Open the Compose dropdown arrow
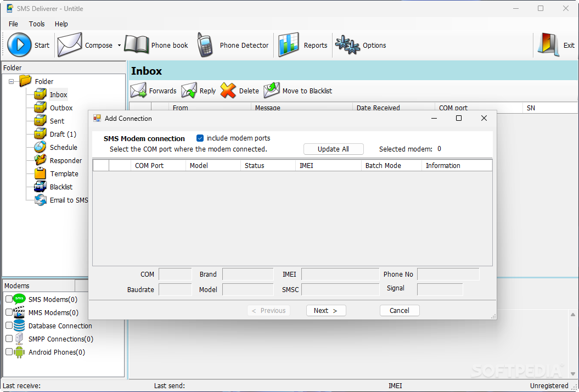The width and height of the screenshot is (579, 392). (x=119, y=46)
